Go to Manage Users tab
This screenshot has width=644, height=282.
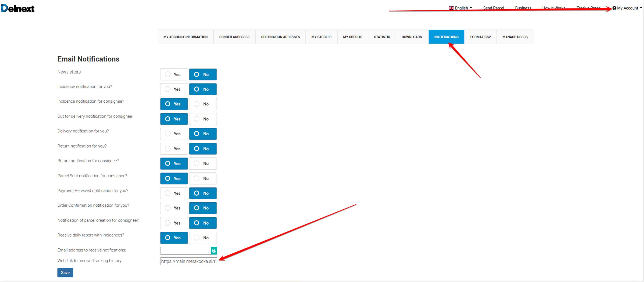pyautogui.click(x=515, y=37)
